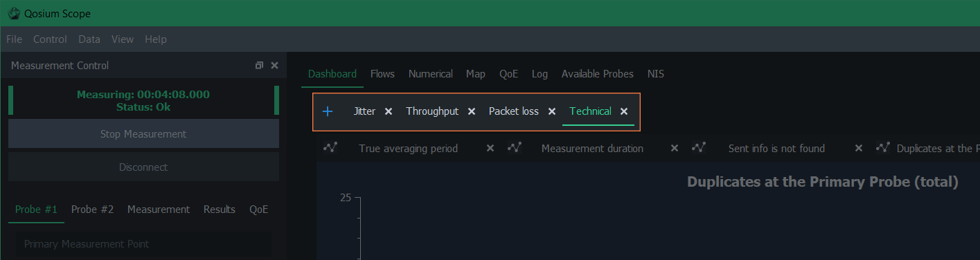The image size is (980, 260).
Task: Close the Throughput dashboard tab
Action: [x=472, y=111]
